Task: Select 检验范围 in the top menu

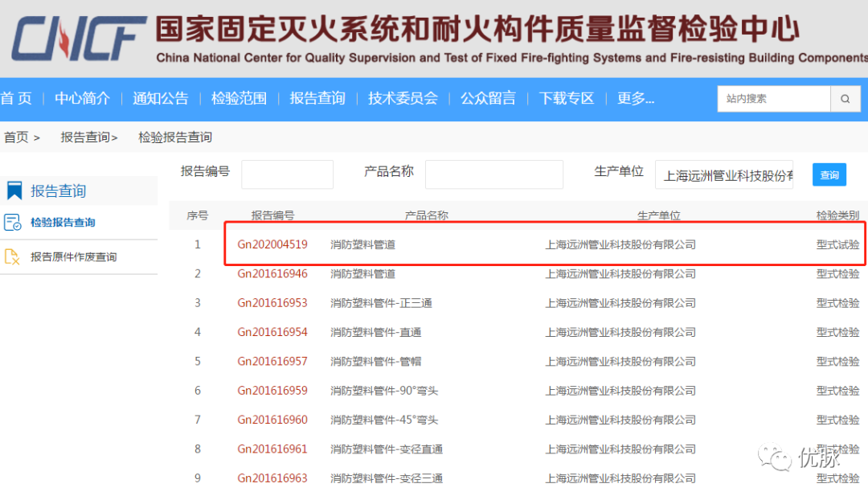Action: point(239,98)
